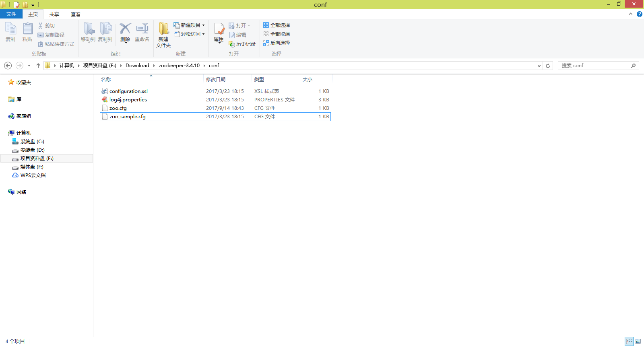Select the zoo.cfg file
644x346 pixels.
(x=215, y=108)
